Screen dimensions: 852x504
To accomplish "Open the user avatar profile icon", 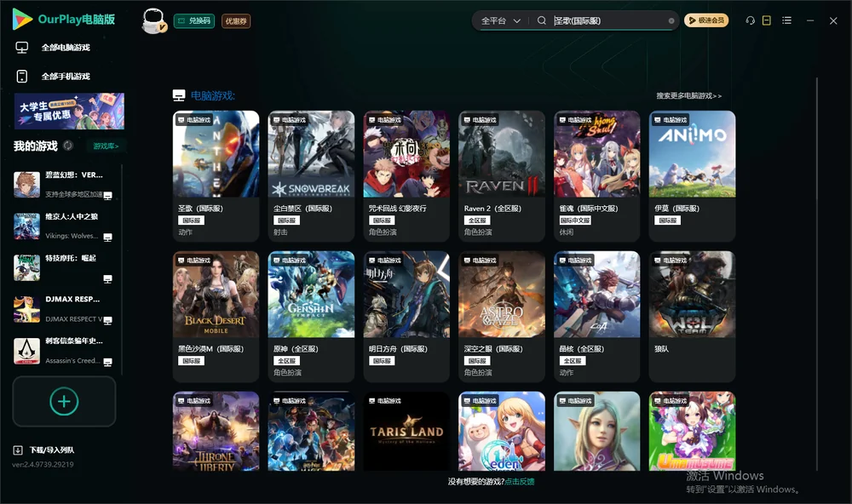I will tap(153, 20).
